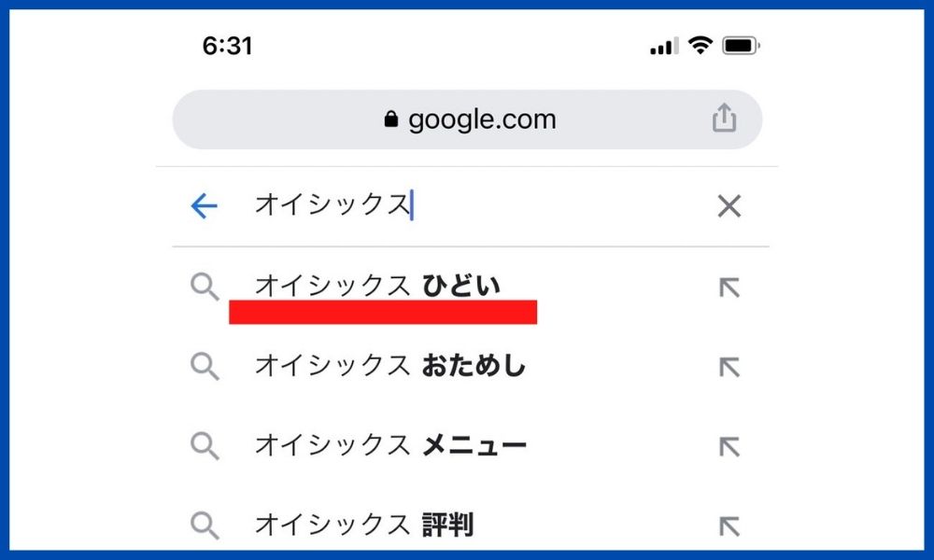The height and width of the screenshot is (560, 934).
Task: Select the オイシックス ひどい suggestion
Action: [x=377, y=286]
